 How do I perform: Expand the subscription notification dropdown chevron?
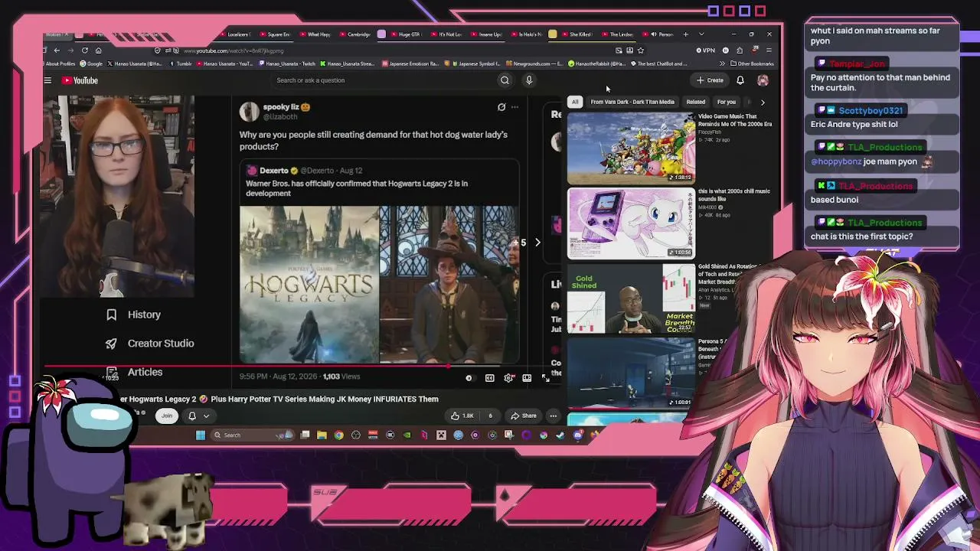coord(206,416)
